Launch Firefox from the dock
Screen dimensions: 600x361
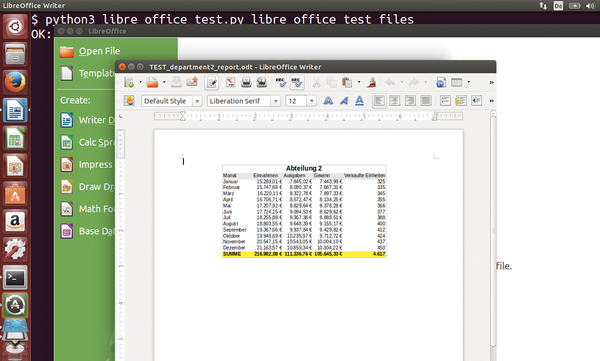tap(15, 82)
